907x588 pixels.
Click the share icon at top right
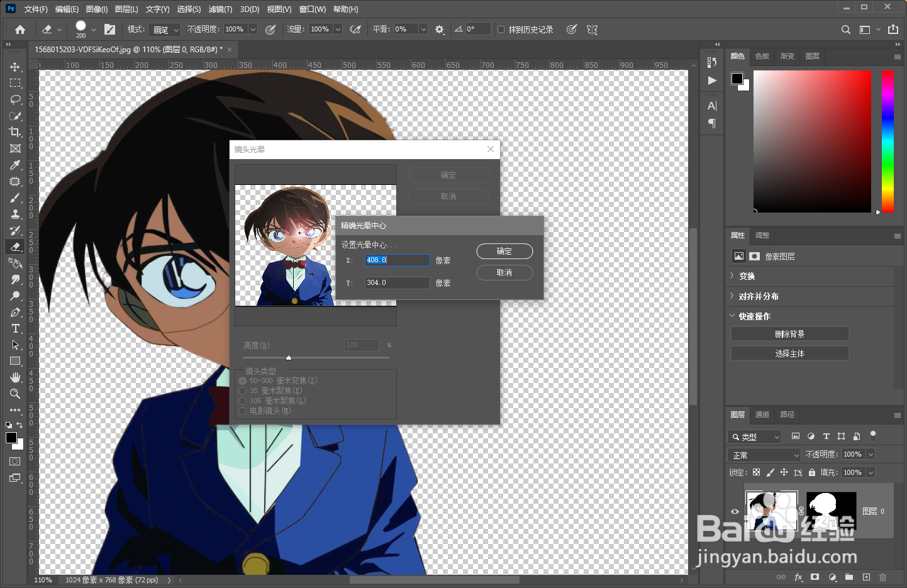(x=893, y=30)
